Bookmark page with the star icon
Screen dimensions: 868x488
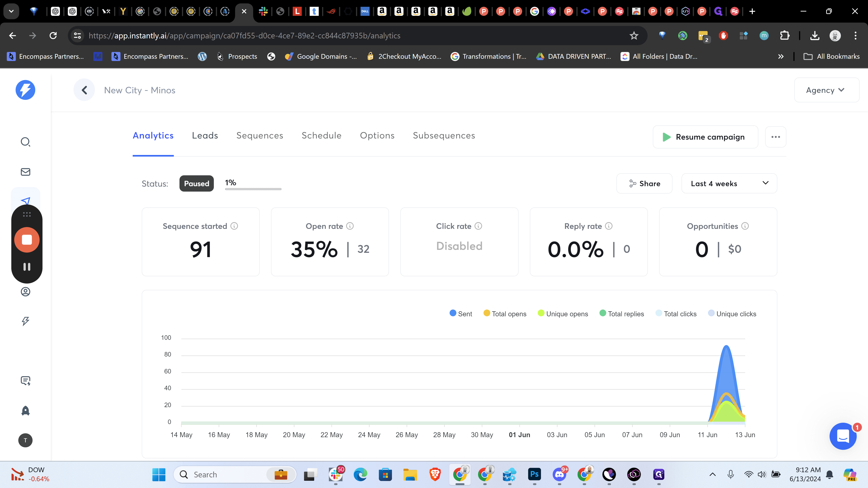click(634, 36)
